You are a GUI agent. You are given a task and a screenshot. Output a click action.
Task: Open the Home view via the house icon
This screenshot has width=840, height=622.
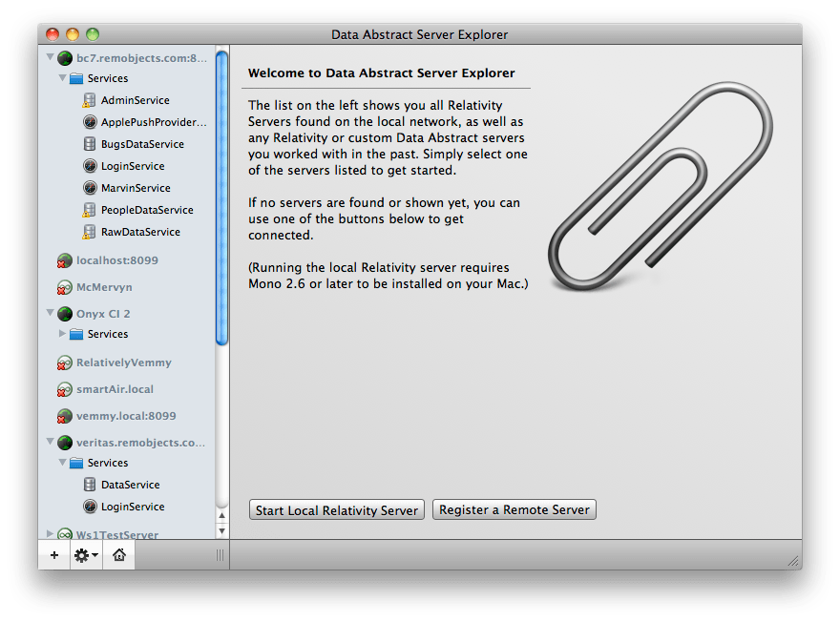point(118,553)
